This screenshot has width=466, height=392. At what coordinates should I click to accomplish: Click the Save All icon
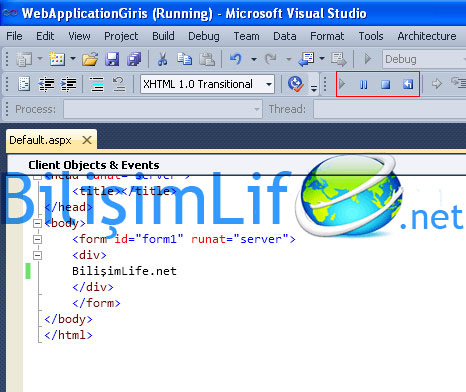pos(134,59)
